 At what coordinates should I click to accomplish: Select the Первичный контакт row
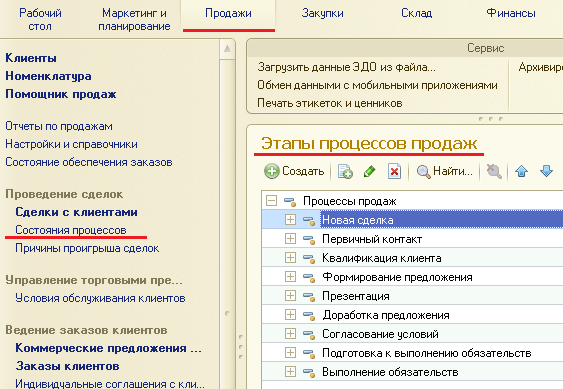pos(412,239)
